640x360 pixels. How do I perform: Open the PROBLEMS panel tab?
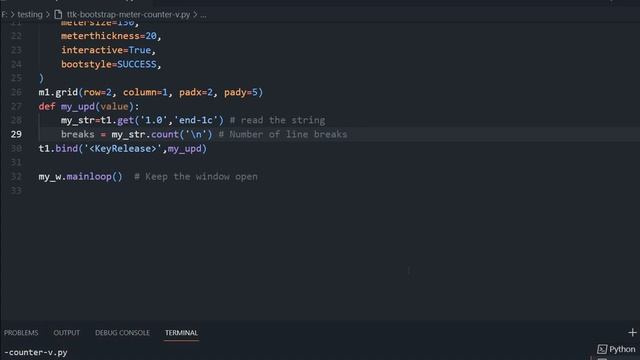pos(21,333)
